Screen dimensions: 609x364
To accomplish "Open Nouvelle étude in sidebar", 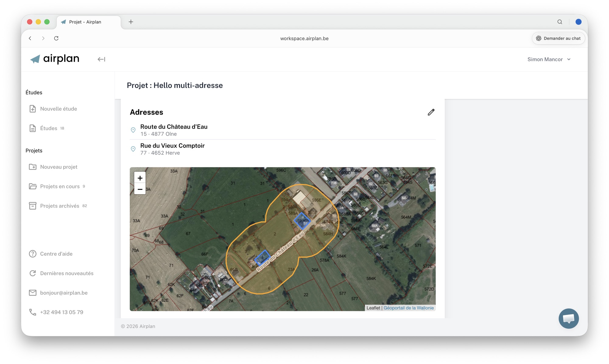I will tap(58, 109).
